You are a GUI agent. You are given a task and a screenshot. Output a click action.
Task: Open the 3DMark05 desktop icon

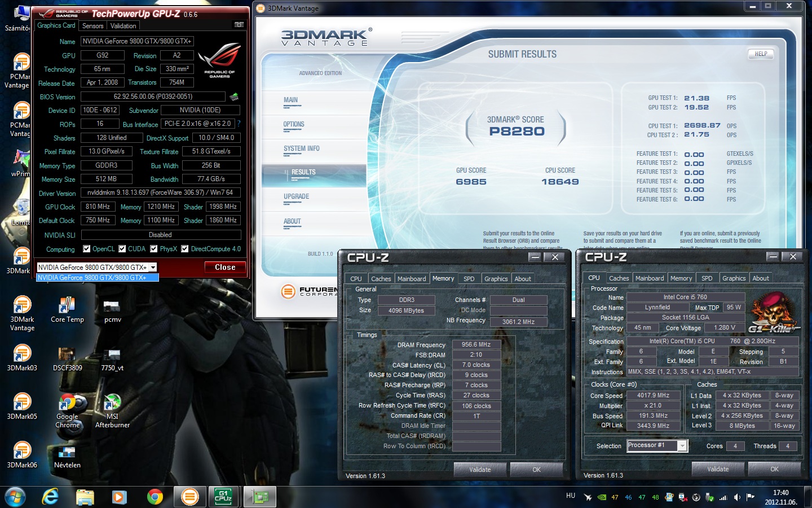(x=22, y=406)
